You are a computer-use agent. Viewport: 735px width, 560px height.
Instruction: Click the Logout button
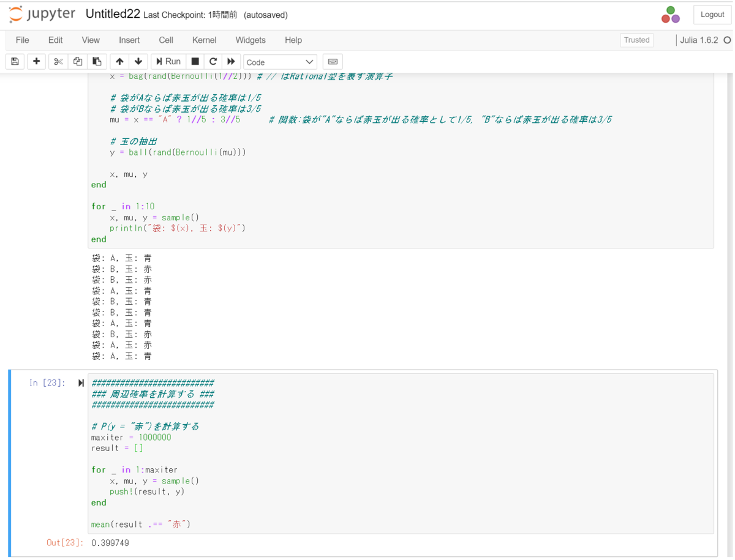(x=712, y=15)
